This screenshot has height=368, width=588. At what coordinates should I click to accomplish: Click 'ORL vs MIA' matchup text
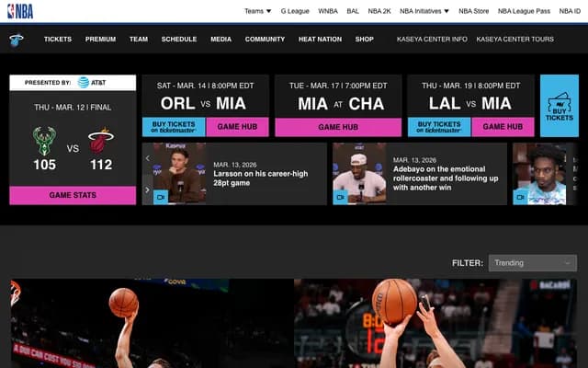203,103
